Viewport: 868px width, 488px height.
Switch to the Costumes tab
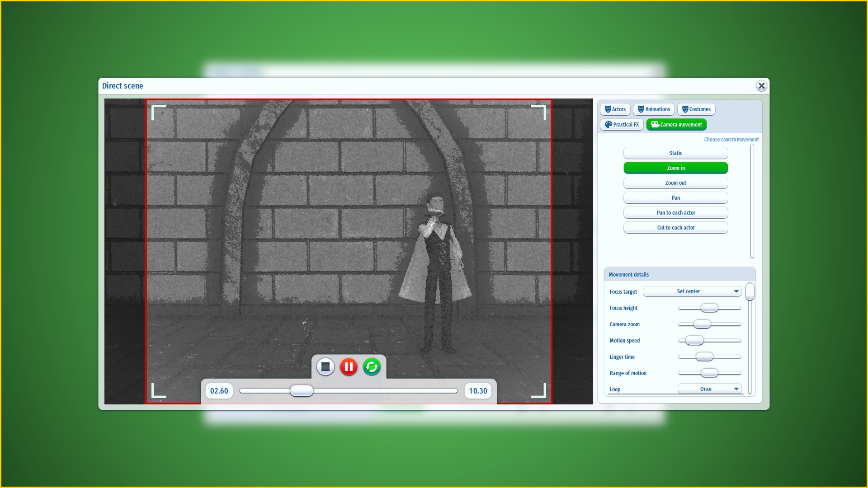696,109
